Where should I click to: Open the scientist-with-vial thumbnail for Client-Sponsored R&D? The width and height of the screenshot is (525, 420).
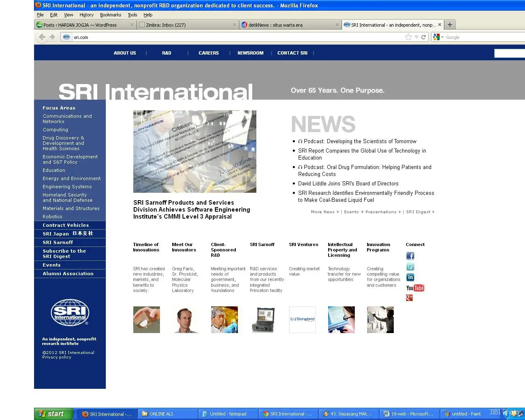coord(224,320)
